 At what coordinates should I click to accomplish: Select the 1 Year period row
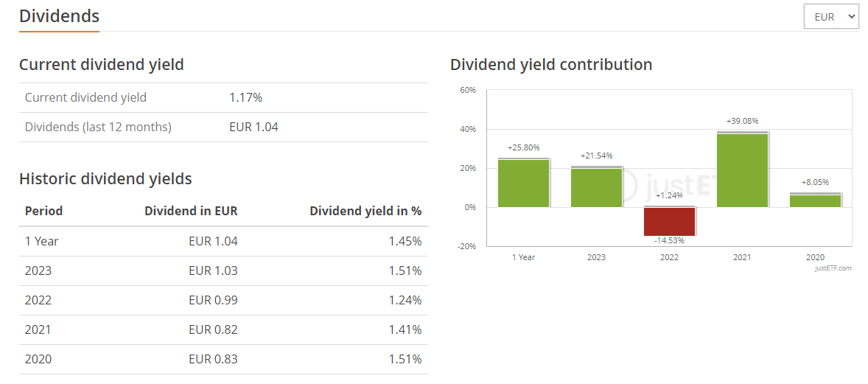click(223, 242)
